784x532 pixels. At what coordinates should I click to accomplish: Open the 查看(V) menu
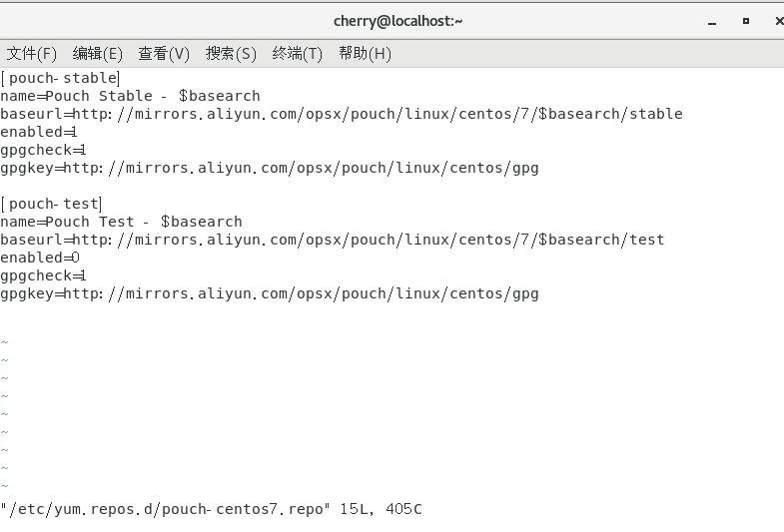click(x=164, y=54)
